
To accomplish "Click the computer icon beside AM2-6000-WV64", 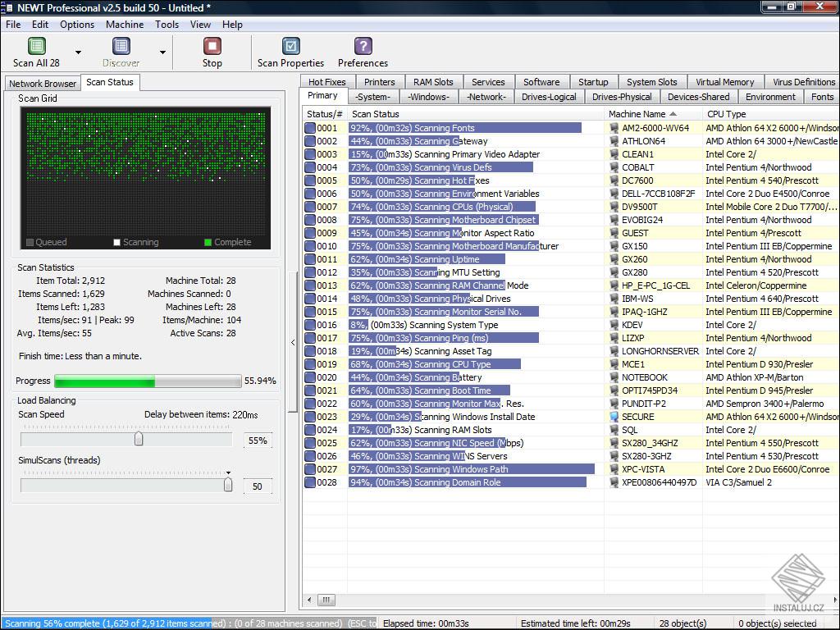I will coord(614,128).
